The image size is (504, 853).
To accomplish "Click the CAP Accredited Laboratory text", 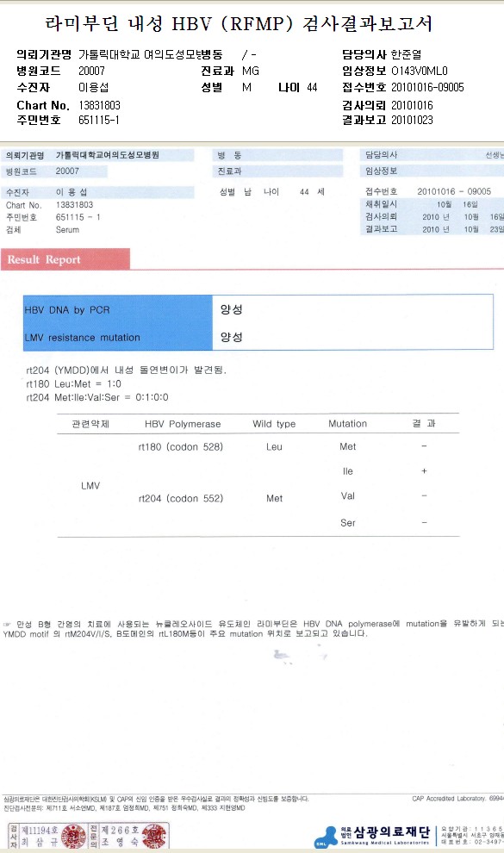I will coord(449,799).
